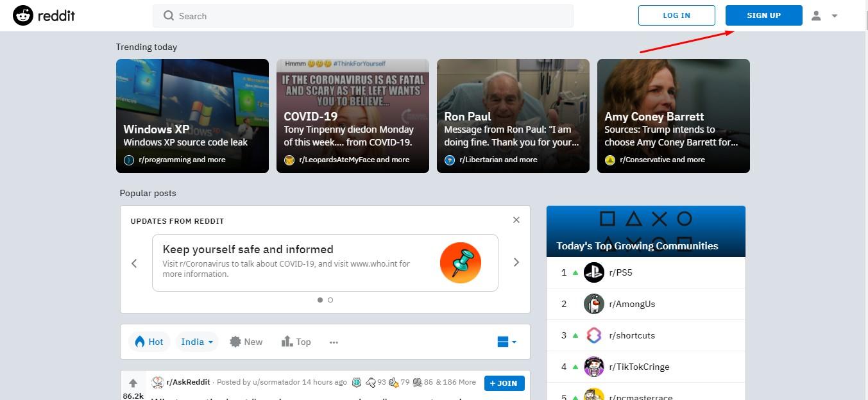Open the COVID-19 trending card
Viewport: 868px width, 400px height.
pos(353,116)
